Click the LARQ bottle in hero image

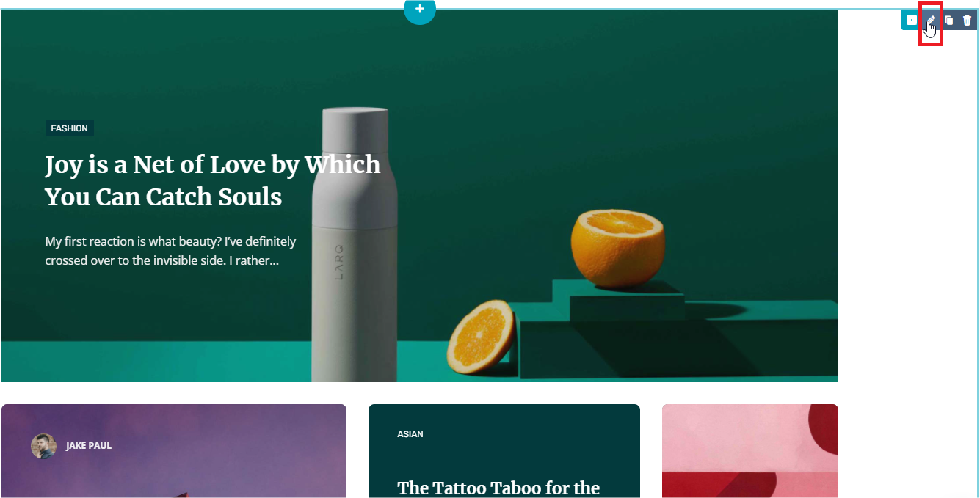pyautogui.click(x=355, y=244)
